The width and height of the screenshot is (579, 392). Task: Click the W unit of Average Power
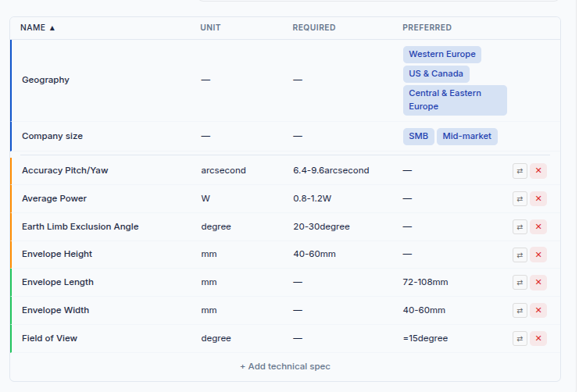[x=206, y=198]
